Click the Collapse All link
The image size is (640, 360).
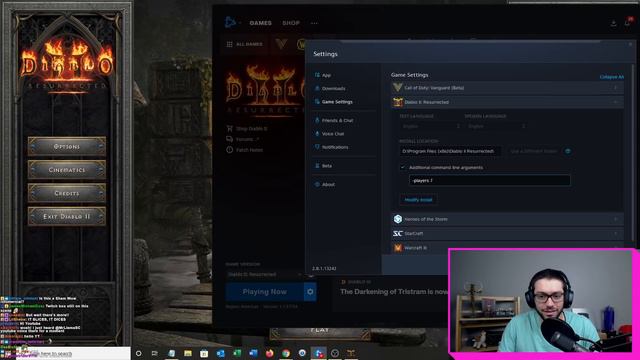611,77
